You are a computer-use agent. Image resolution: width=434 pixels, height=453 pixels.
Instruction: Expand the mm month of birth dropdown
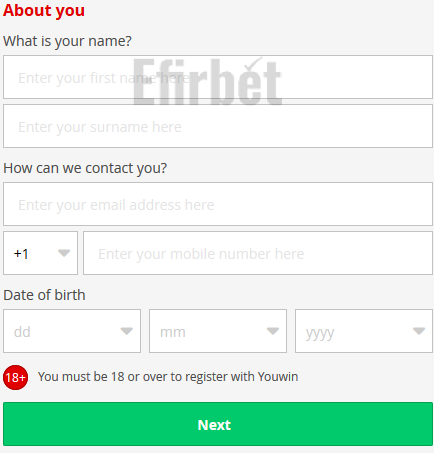point(218,331)
